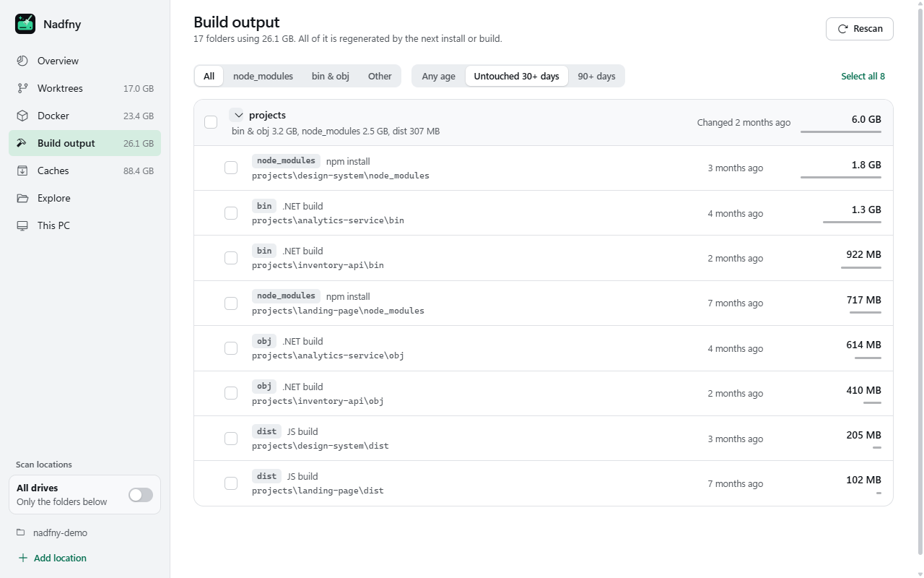Choose the Any age filter
The image size is (924, 578).
pos(439,76)
